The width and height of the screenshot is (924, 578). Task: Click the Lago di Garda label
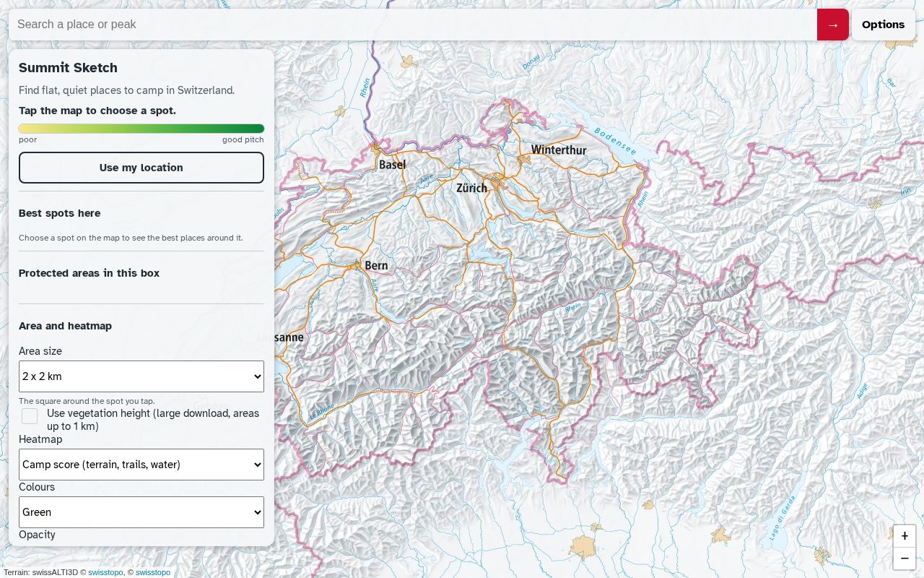point(782,518)
